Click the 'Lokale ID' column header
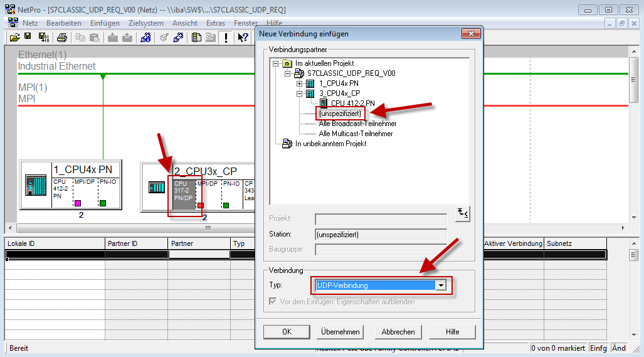 (55, 243)
